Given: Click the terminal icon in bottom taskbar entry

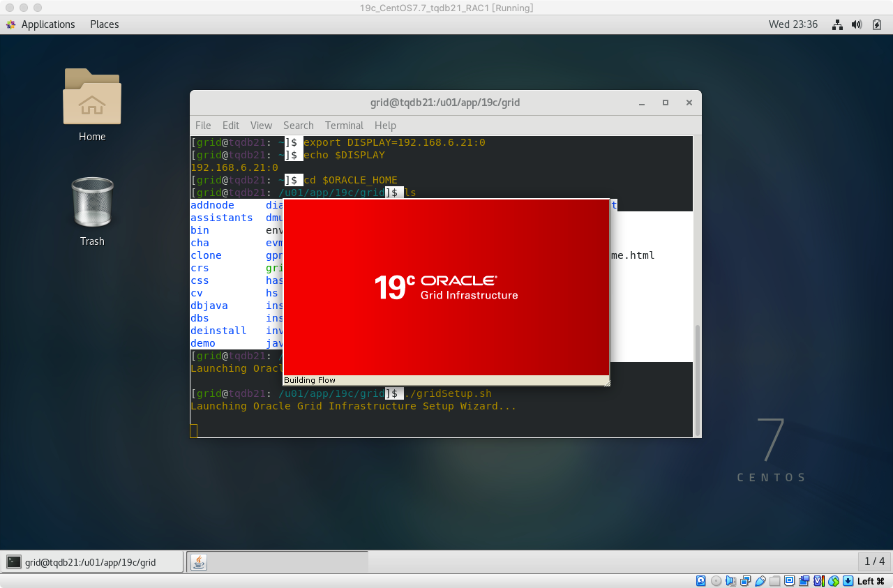Looking at the screenshot, I should pos(13,562).
